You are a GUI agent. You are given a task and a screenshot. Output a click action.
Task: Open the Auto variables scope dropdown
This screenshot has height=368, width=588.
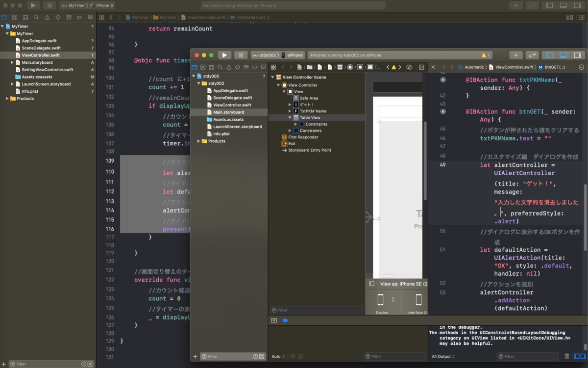[278, 356]
